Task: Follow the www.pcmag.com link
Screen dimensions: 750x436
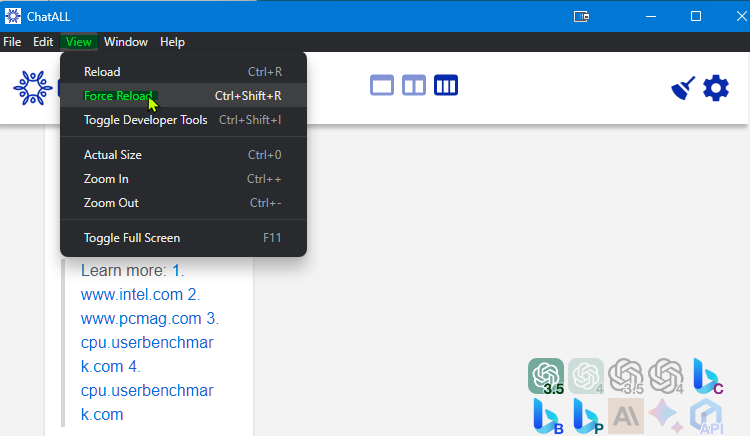Action: (141, 318)
